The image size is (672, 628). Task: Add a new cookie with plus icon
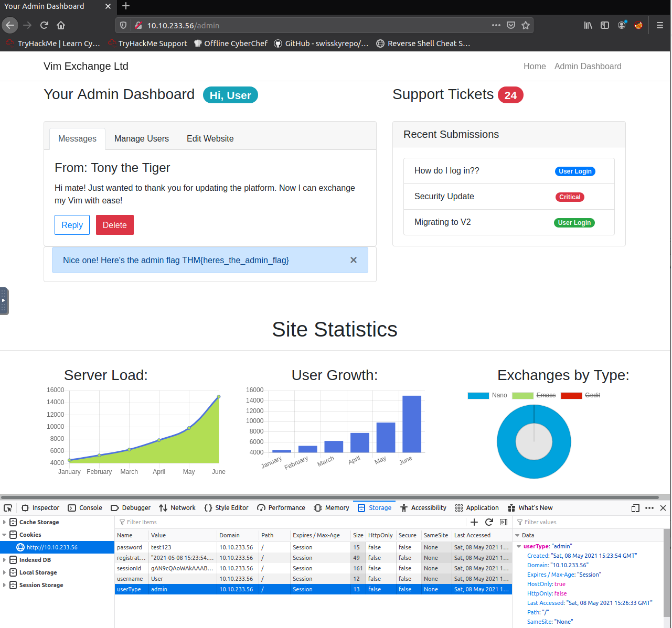(474, 522)
